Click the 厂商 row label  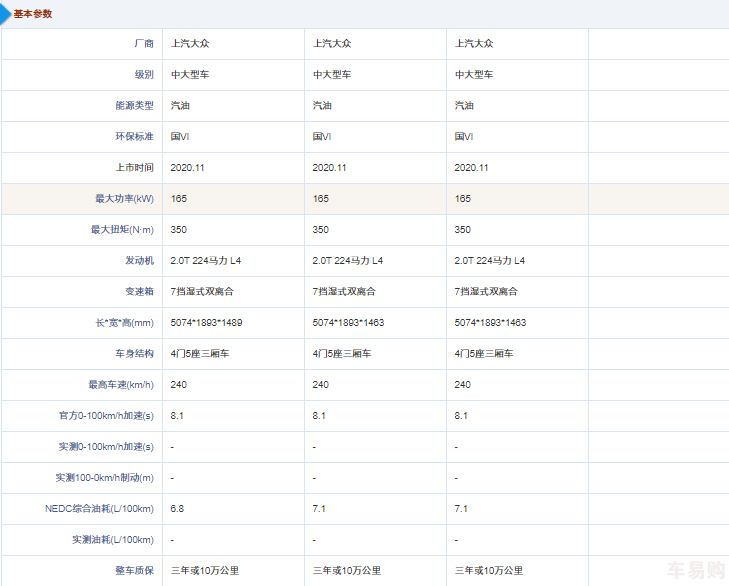[144, 44]
